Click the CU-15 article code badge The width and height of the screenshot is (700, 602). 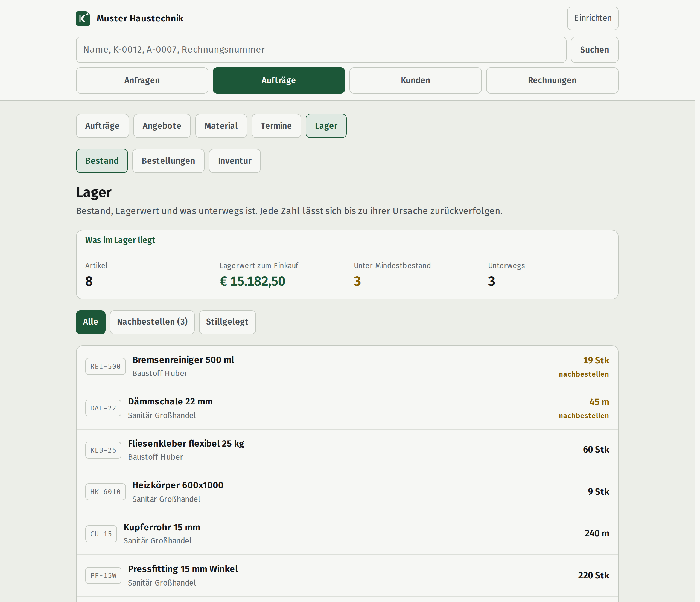(x=101, y=534)
